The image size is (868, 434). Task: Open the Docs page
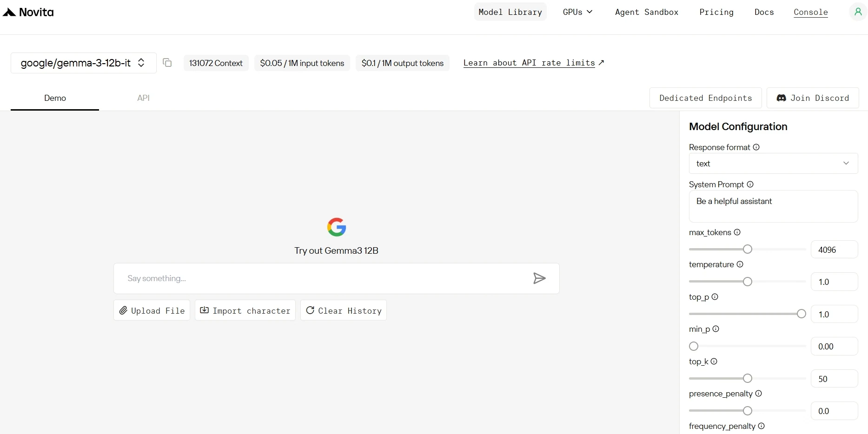[764, 12]
